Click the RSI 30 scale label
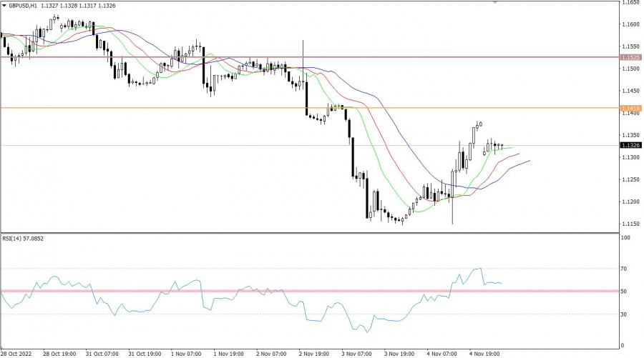 [x=625, y=314]
